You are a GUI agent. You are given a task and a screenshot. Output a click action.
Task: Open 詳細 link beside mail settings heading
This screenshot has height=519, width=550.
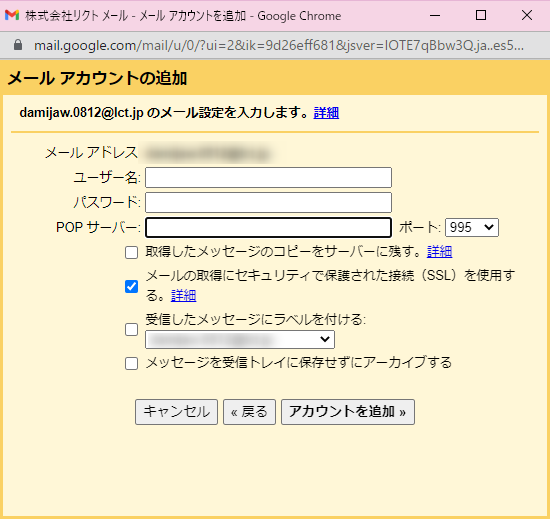(326, 113)
